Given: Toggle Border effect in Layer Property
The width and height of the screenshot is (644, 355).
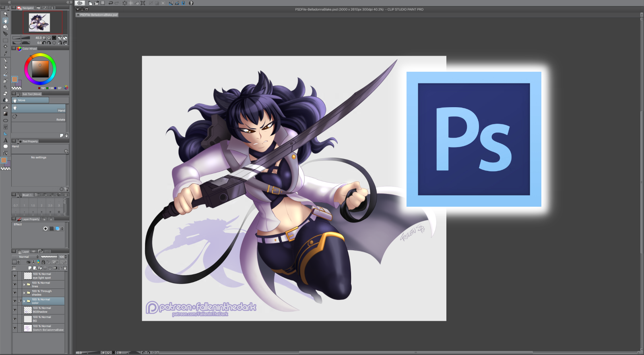Looking at the screenshot, I should coord(45,228).
